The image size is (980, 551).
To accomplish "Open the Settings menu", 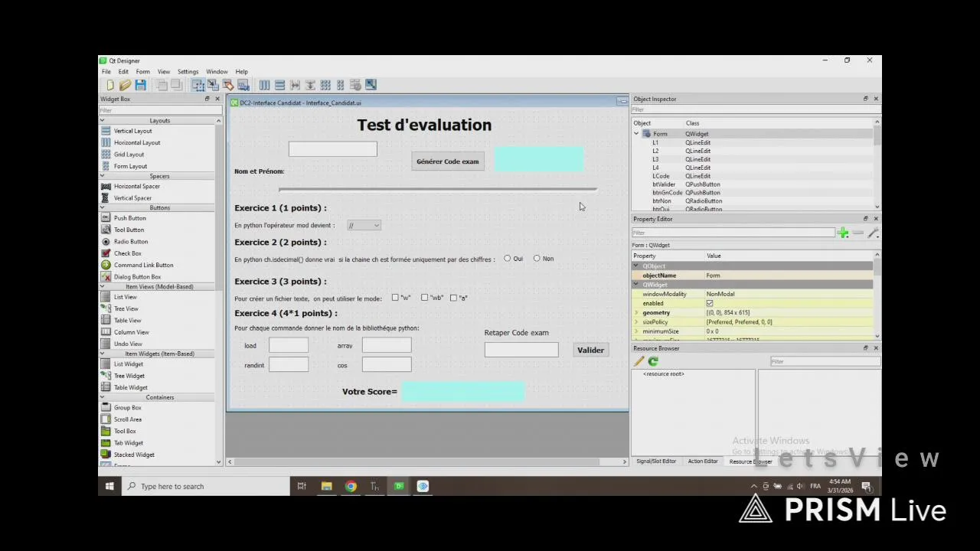I will coord(188,72).
